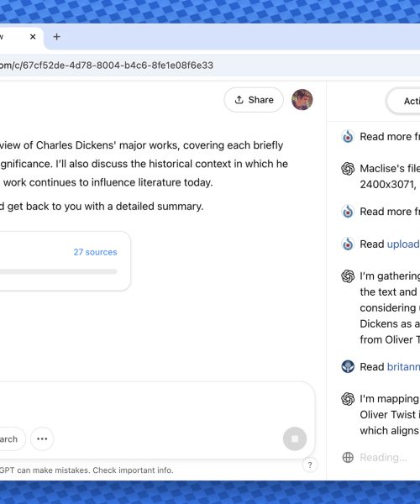Click the 'Check important info.' disclaimer text
Viewport: 420px width, 504px height.
coord(133,470)
